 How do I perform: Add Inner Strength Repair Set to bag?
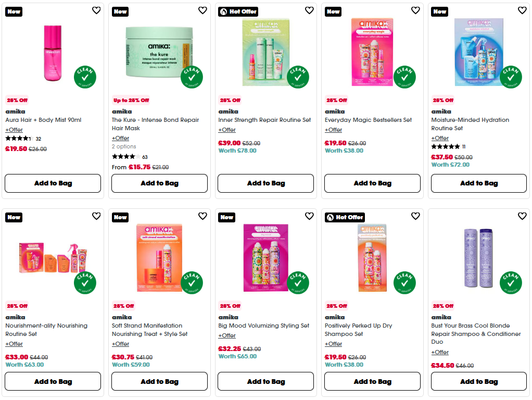pos(266,183)
